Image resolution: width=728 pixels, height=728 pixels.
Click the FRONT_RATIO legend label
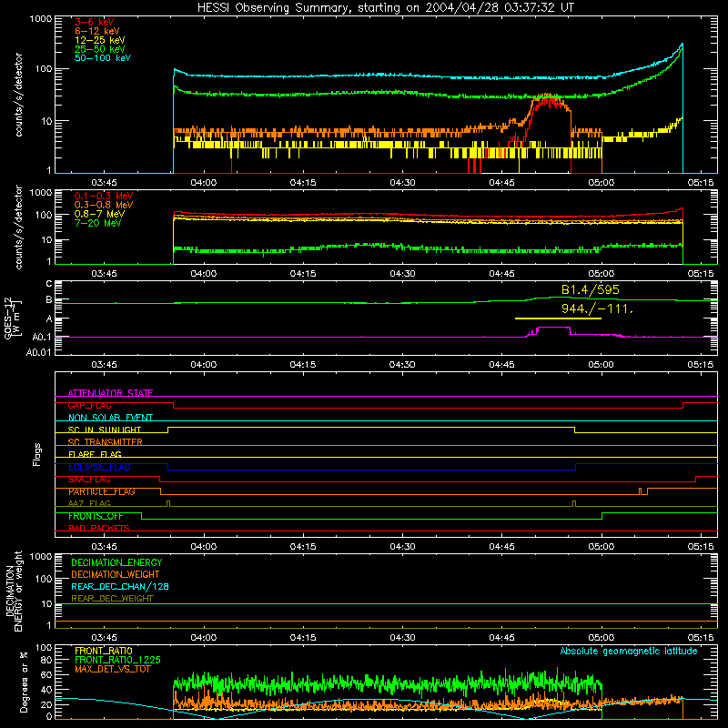tap(104, 651)
